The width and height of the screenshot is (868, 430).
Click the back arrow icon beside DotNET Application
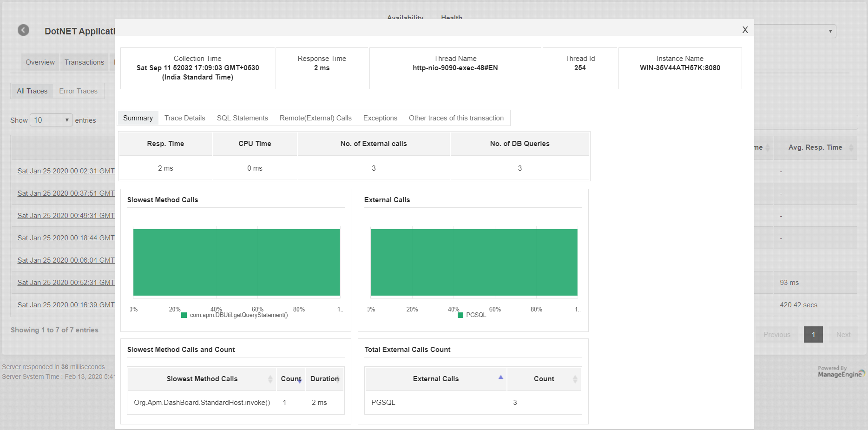coord(23,30)
